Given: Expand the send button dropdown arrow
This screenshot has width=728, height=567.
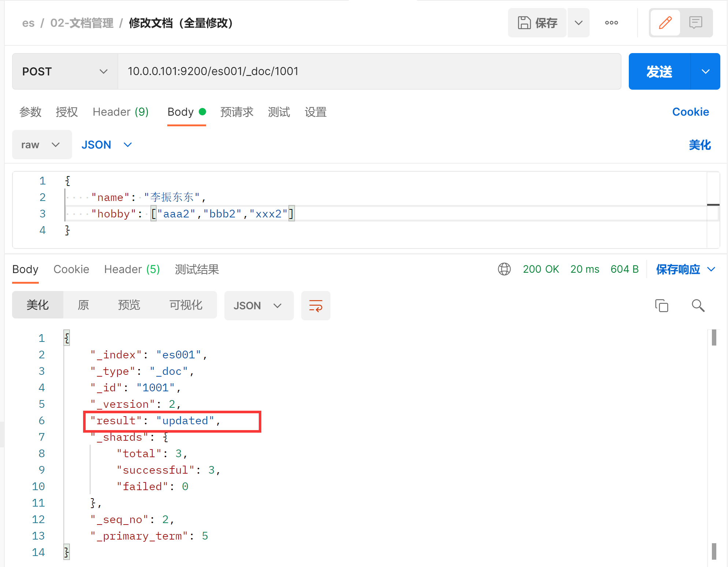Looking at the screenshot, I should (706, 71).
